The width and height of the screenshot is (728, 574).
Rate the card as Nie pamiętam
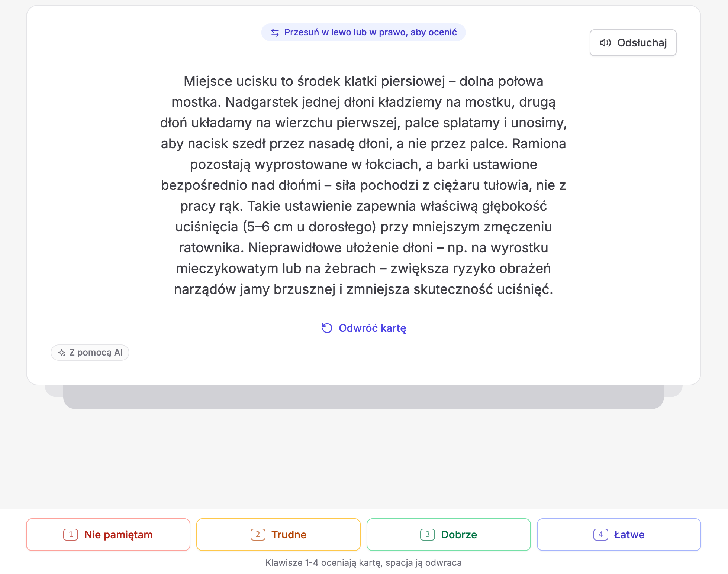click(108, 535)
